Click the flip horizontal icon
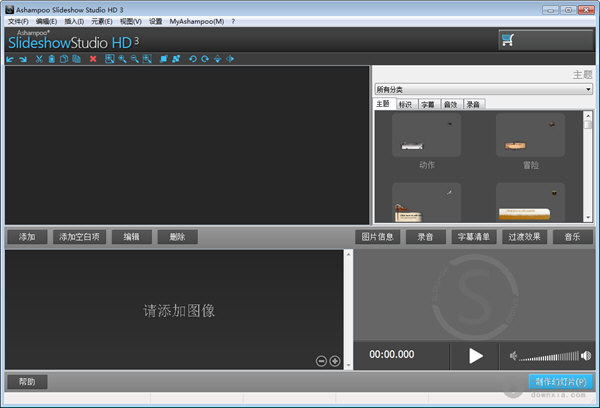Viewport: 600px width, 408px height. point(230,59)
